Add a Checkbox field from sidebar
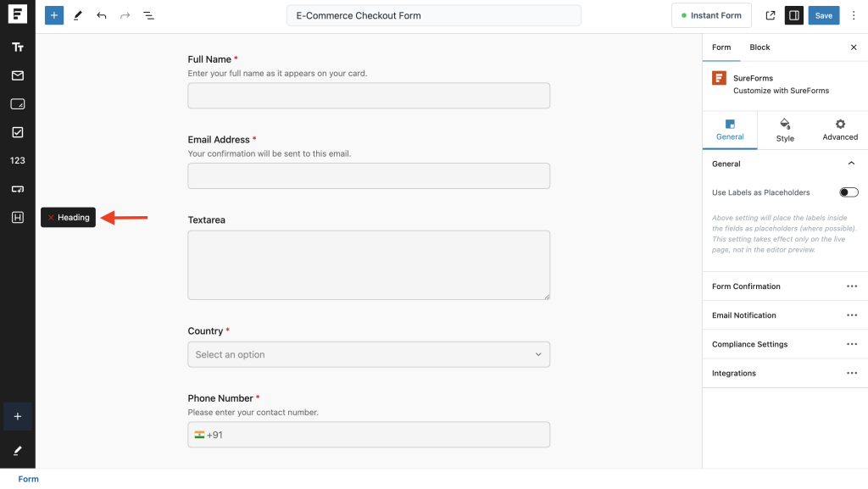The height and width of the screenshot is (489, 868). (x=17, y=132)
